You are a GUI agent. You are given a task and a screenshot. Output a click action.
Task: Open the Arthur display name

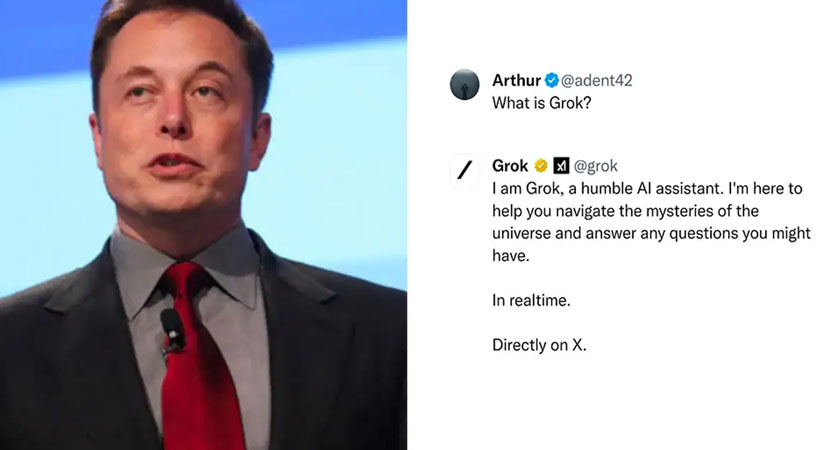coord(516,81)
